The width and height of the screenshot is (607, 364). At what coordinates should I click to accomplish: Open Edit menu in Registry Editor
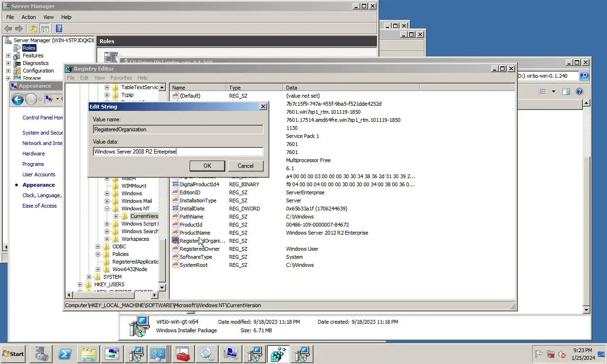tap(84, 78)
